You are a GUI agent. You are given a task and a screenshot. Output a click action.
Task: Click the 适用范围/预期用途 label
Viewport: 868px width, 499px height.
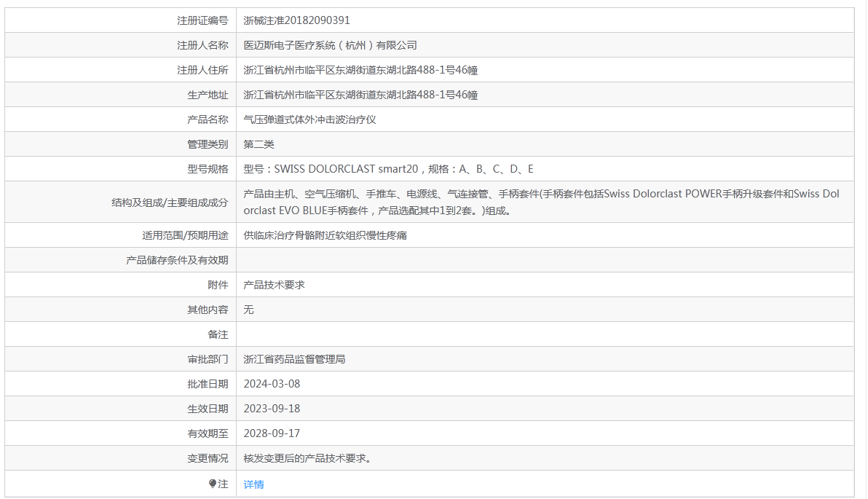click(186, 235)
